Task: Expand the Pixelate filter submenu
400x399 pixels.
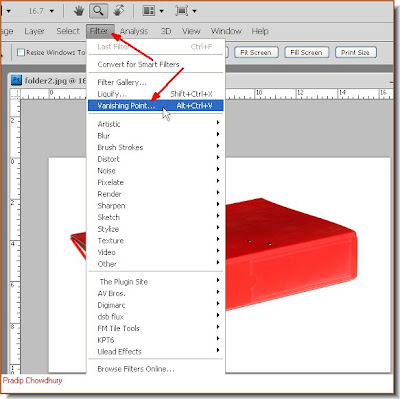Action: pos(155,182)
